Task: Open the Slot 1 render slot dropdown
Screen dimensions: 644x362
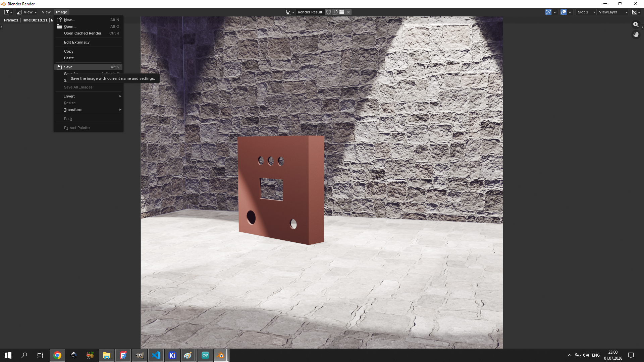Action: [x=586, y=12]
